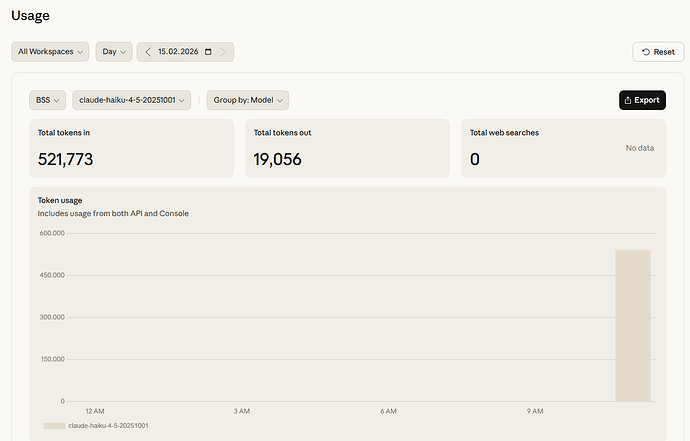Select the claude-haiku-4-5-20251001 legend label

[108, 426]
